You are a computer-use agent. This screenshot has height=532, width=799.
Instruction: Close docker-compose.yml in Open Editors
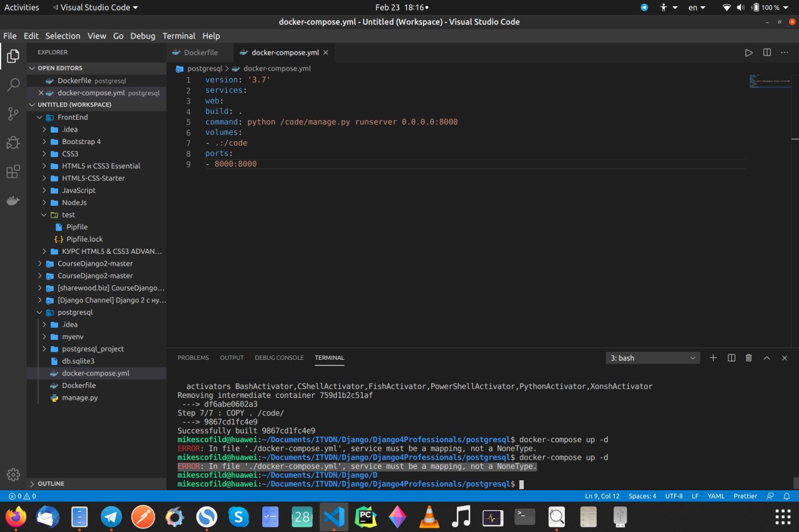[41, 93]
